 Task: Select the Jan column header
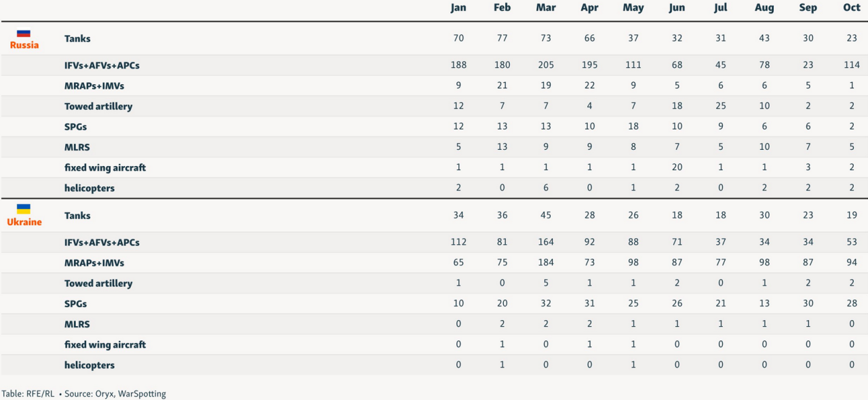pyautogui.click(x=458, y=8)
